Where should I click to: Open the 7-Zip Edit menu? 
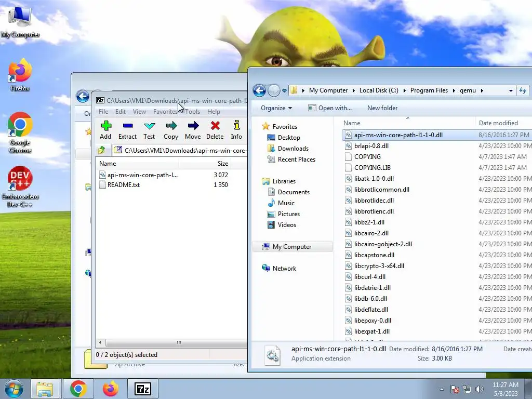pyautogui.click(x=121, y=112)
